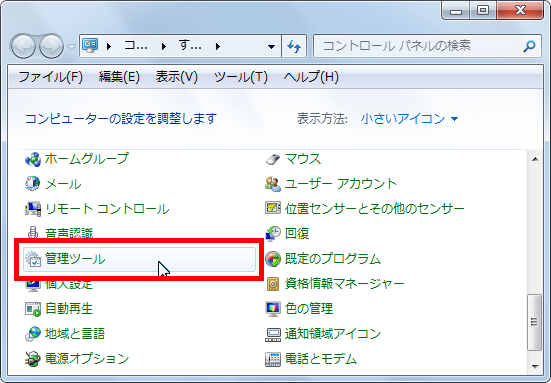Open the 地域と言語 globe icon

pos(33,334)
